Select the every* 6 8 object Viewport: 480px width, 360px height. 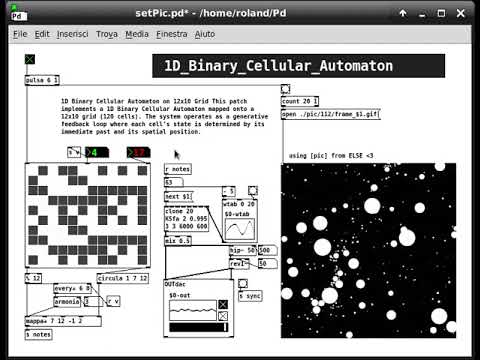[x=72, y=288]
